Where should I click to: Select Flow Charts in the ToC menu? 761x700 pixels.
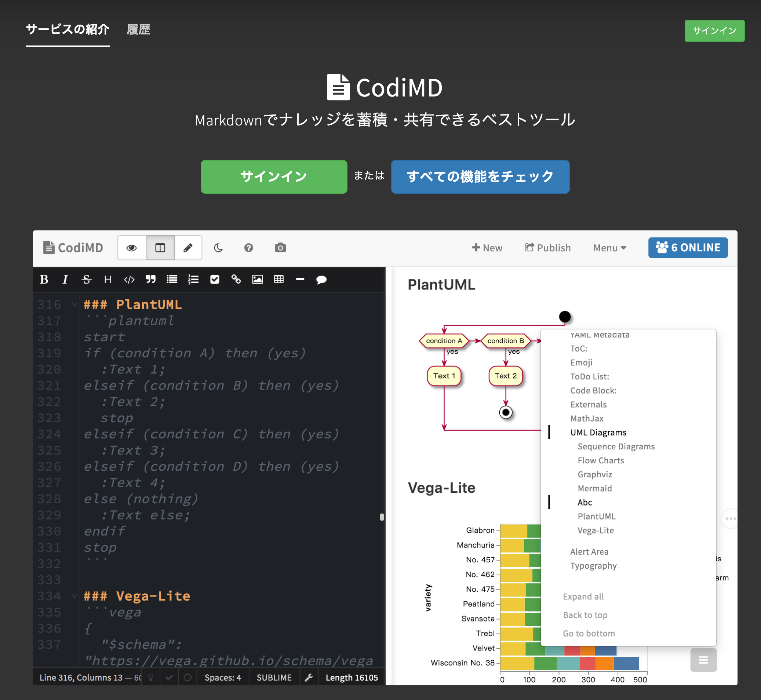pos(600,460)
